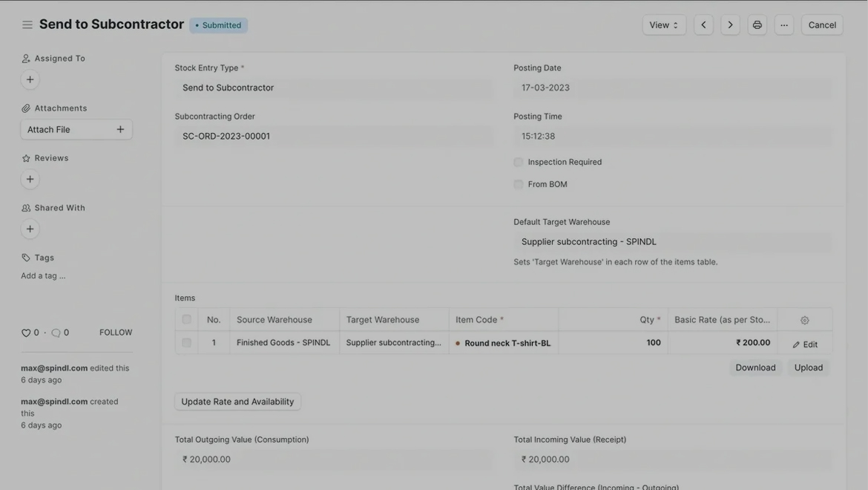Click the print icon in the header
This screenshot has height=490, width=868.
coord(757,24)
